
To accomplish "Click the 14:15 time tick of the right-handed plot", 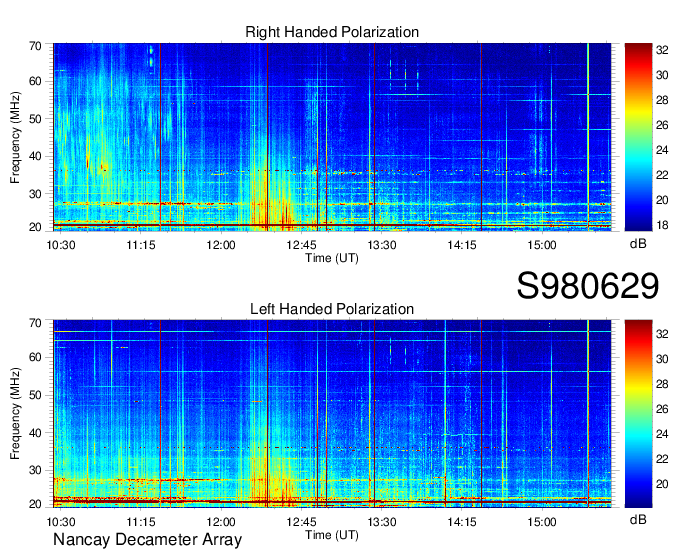I will [x=462, y=245].
